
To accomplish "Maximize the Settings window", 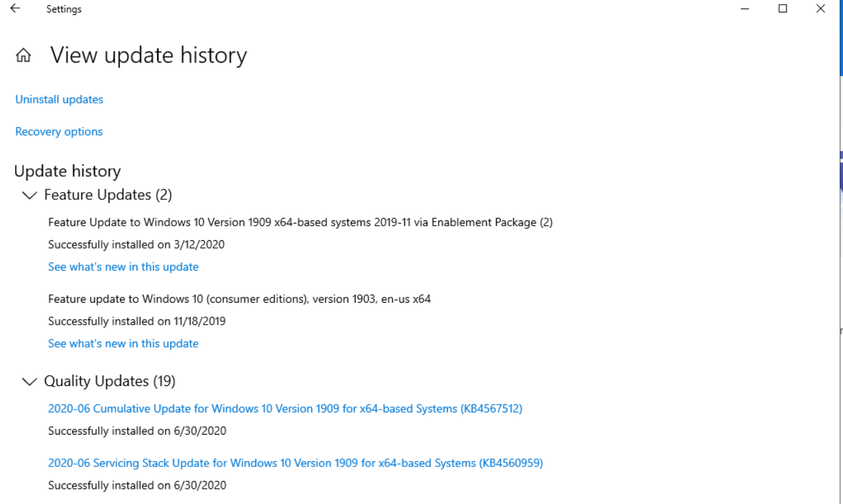I will point(783,9).
